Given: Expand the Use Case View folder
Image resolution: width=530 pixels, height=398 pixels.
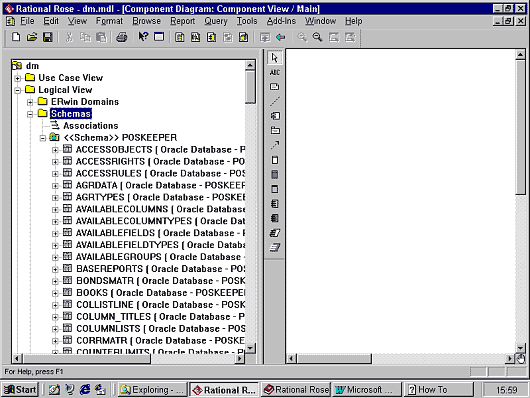Looking at the screenshot, I should point(18,78).
